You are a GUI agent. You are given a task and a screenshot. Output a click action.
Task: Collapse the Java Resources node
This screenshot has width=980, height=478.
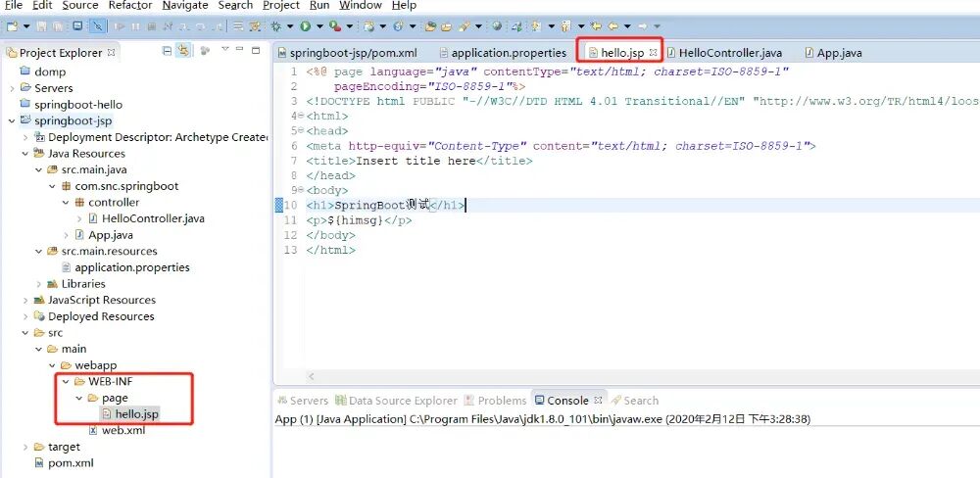click(x=25, y=153)
